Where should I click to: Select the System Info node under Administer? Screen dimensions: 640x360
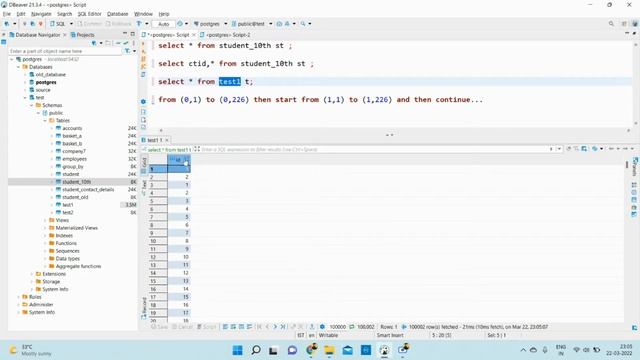click(42, 312)
